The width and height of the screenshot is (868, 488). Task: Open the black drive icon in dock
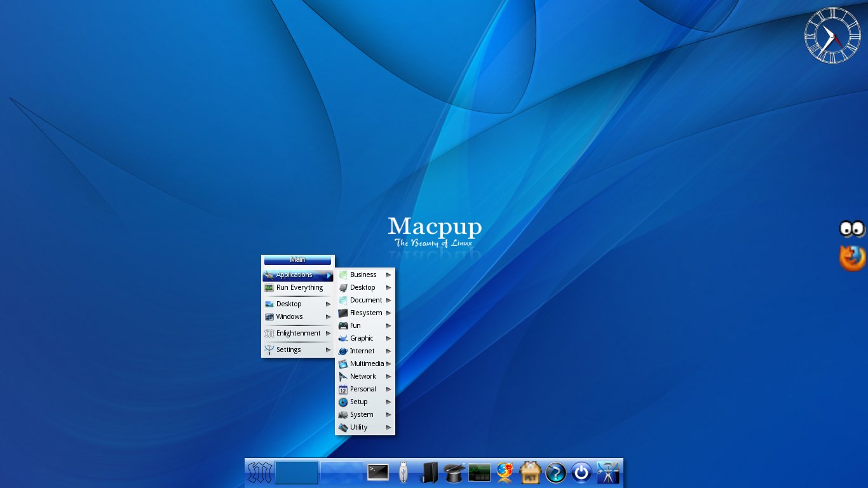[430, 473]
